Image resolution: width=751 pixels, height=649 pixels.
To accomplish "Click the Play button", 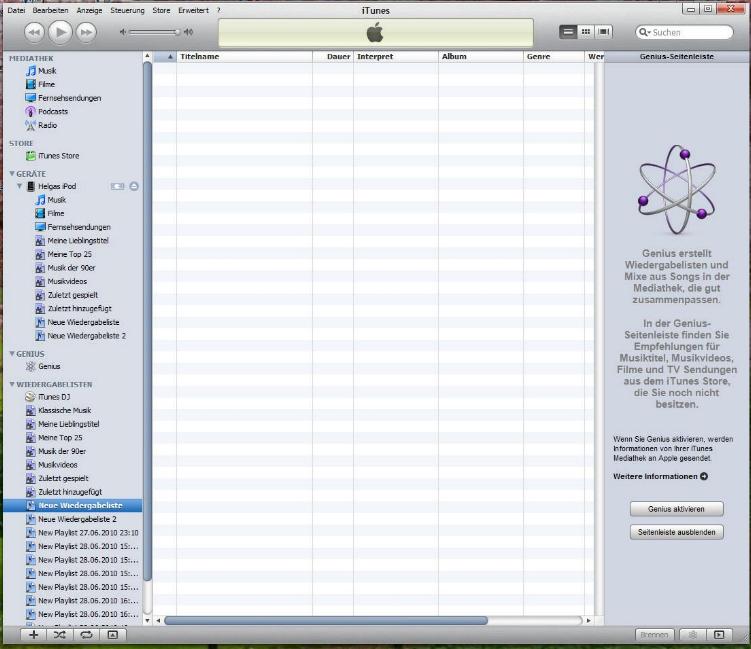I will 60,32.
